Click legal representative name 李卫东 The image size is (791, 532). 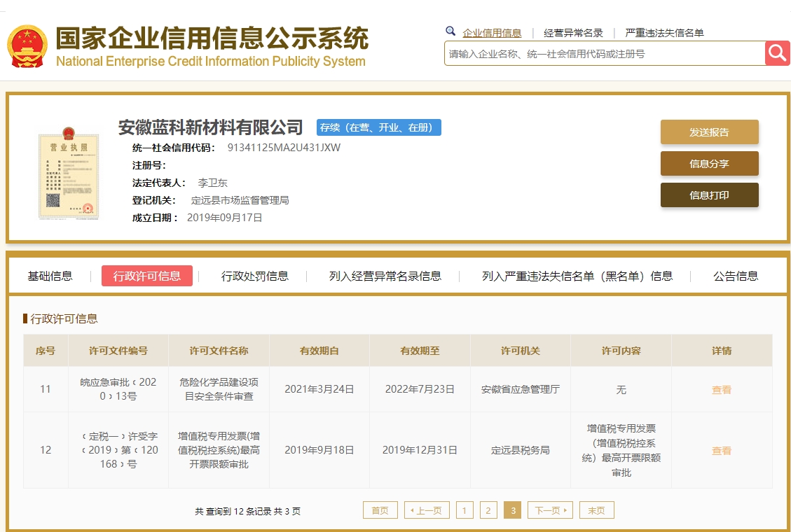point(212,183)
